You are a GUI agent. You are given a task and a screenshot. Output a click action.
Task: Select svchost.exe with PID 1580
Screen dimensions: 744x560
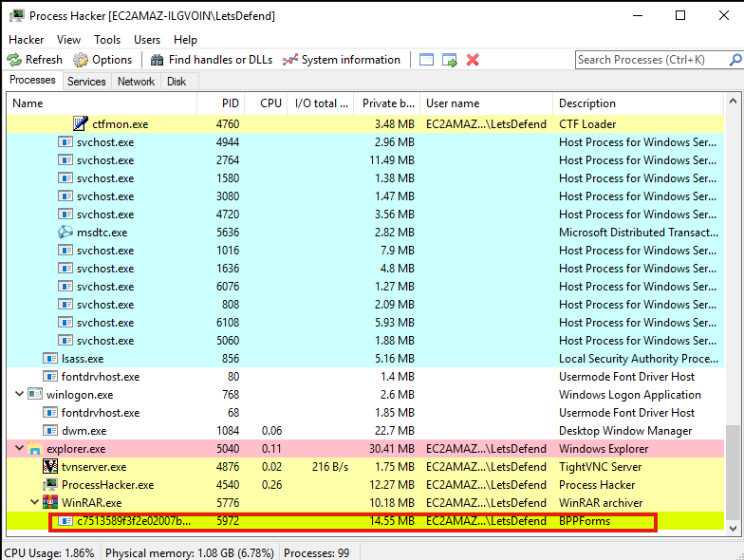tap(365, 178)
